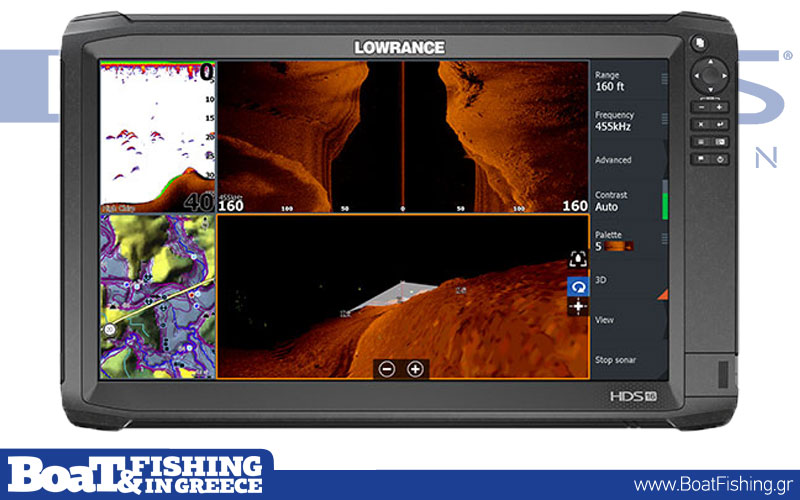Open the card reader door on the unit
The height and width of the screenshot is (500, 800).
coord(711,376)
